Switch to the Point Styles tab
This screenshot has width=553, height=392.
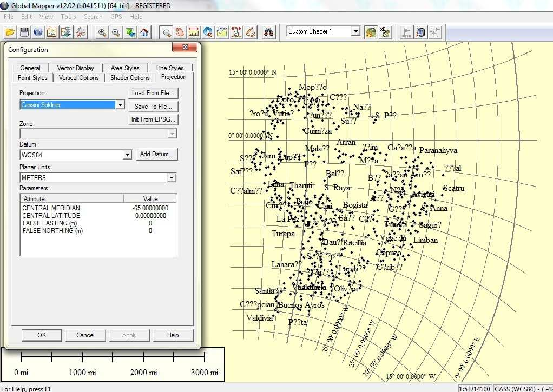tap(32, 77)
